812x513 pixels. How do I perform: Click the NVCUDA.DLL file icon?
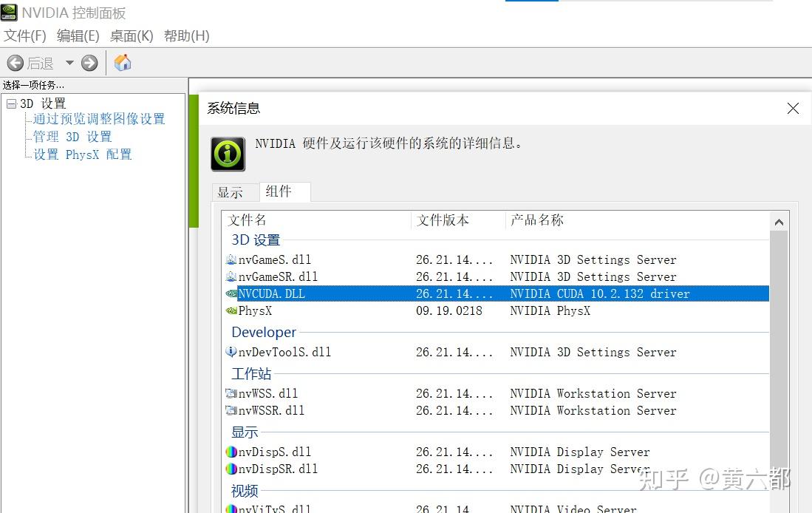click(231, 293)
